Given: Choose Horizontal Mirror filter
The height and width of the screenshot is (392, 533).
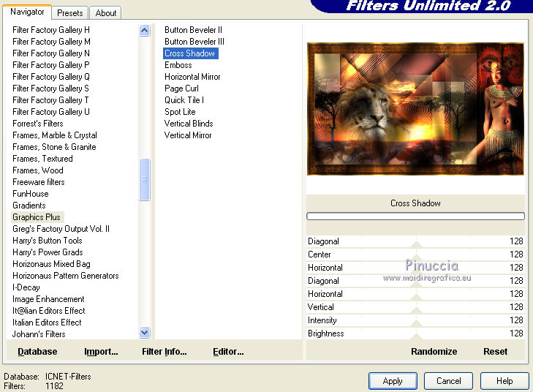Looking at the screenshot, I should 192,77.
